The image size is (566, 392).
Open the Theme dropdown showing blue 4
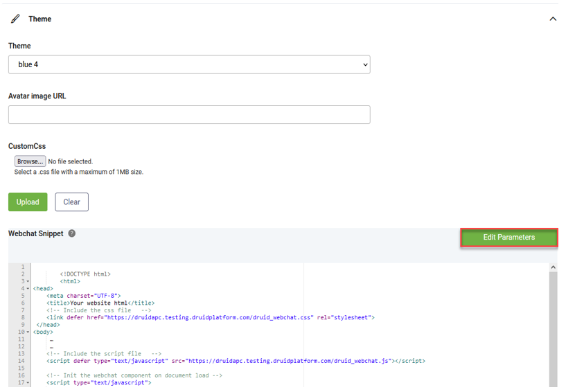(189, 64)
